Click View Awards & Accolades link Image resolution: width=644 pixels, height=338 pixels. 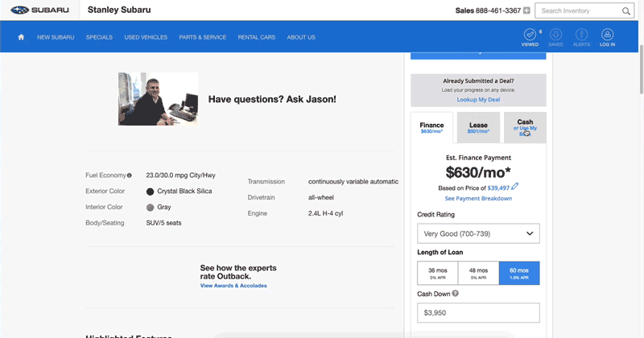coord(233,286)
